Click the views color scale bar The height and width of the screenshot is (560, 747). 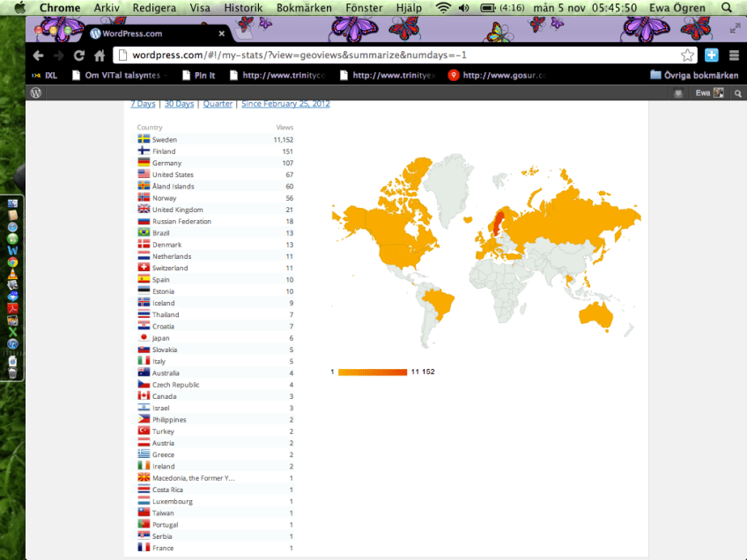(372, 372)
